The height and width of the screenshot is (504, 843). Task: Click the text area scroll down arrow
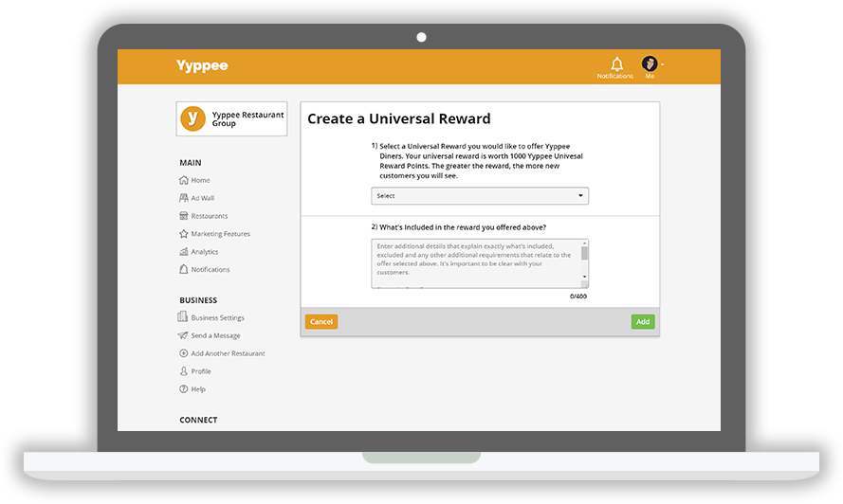584,277
